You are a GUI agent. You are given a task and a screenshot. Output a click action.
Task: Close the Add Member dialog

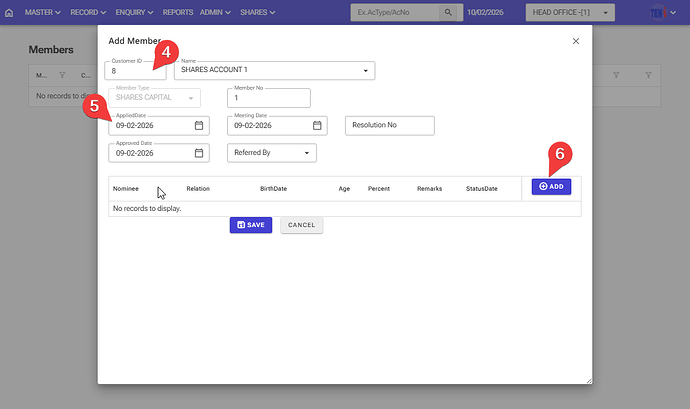(576, 41)
